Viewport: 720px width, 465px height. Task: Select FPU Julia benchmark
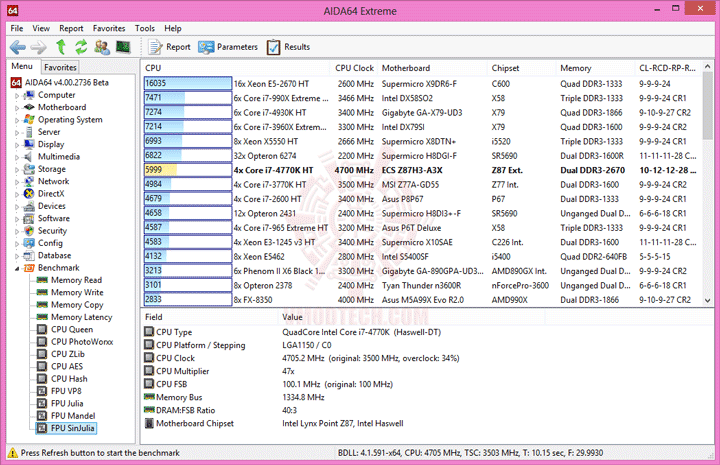pos(67,404)
